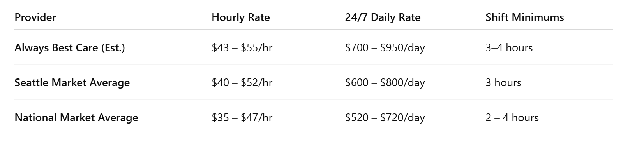
Task: Click the word National in the third row
Action: 35,118
